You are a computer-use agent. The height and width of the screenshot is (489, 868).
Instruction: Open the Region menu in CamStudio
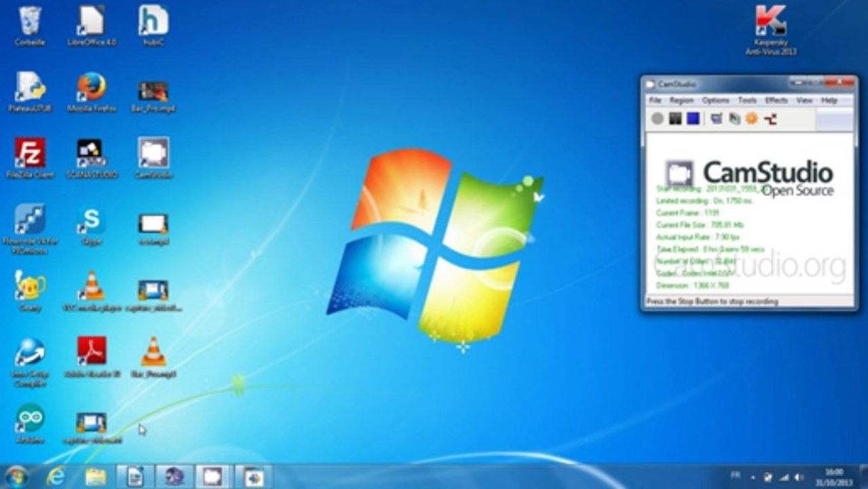pos(681,101)
